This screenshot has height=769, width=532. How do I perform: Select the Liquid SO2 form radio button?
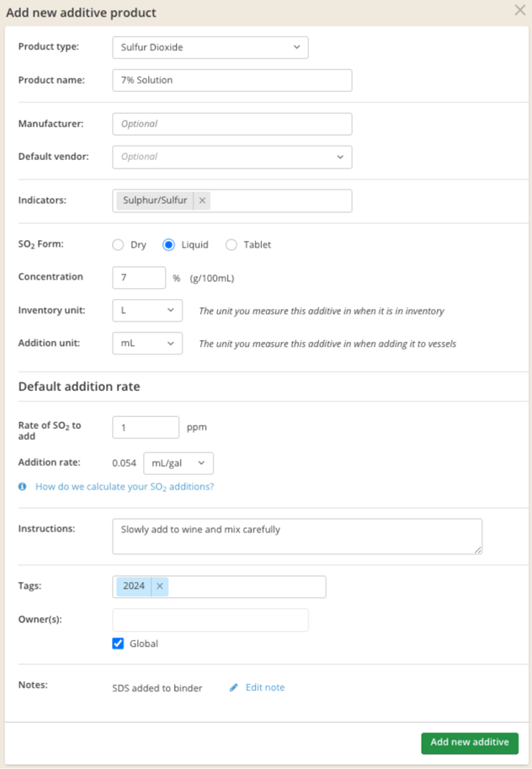click(168, 245)
